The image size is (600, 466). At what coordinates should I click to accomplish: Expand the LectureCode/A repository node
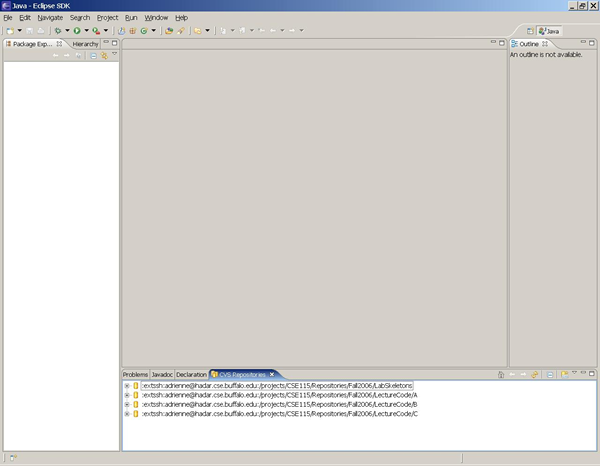click(126, 395)
